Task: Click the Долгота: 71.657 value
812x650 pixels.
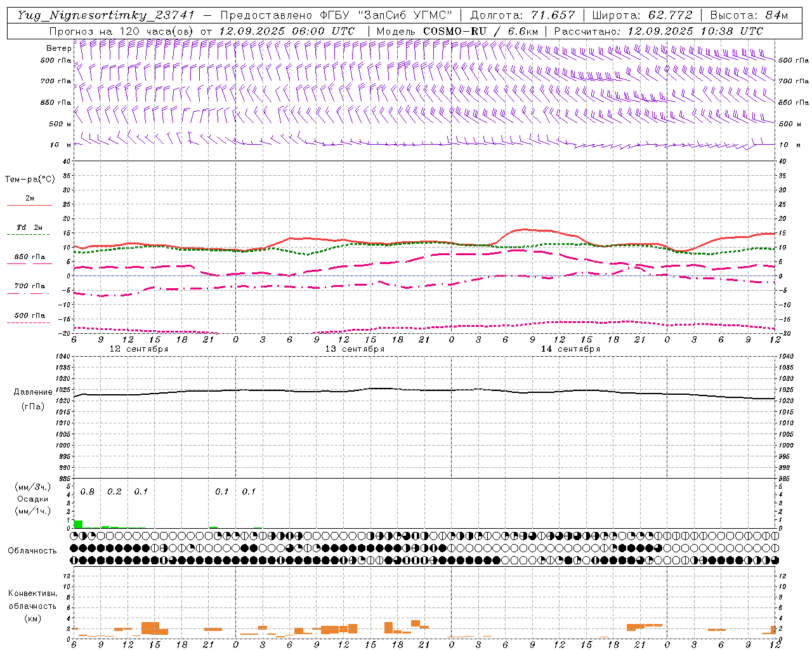Action: pos(523,15)
